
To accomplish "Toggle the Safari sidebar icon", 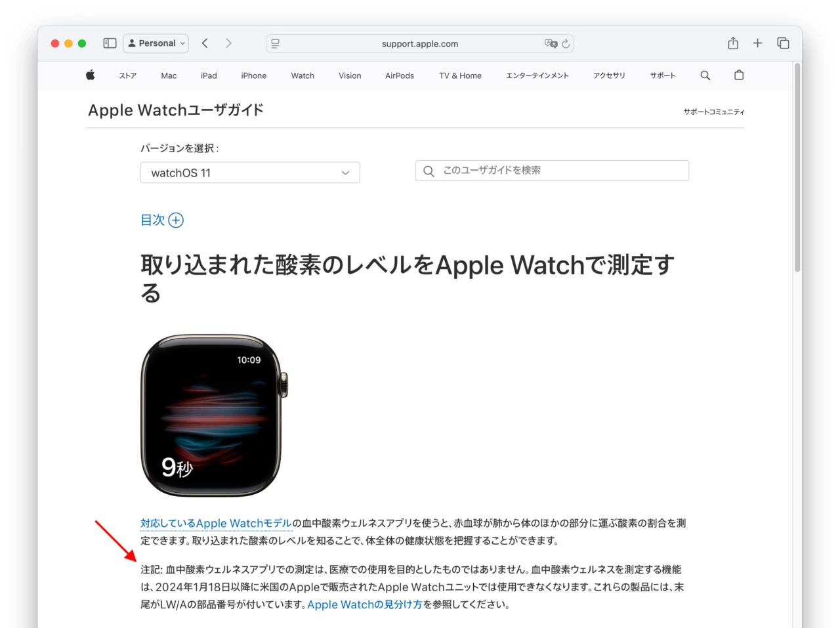I will point(110,43).
